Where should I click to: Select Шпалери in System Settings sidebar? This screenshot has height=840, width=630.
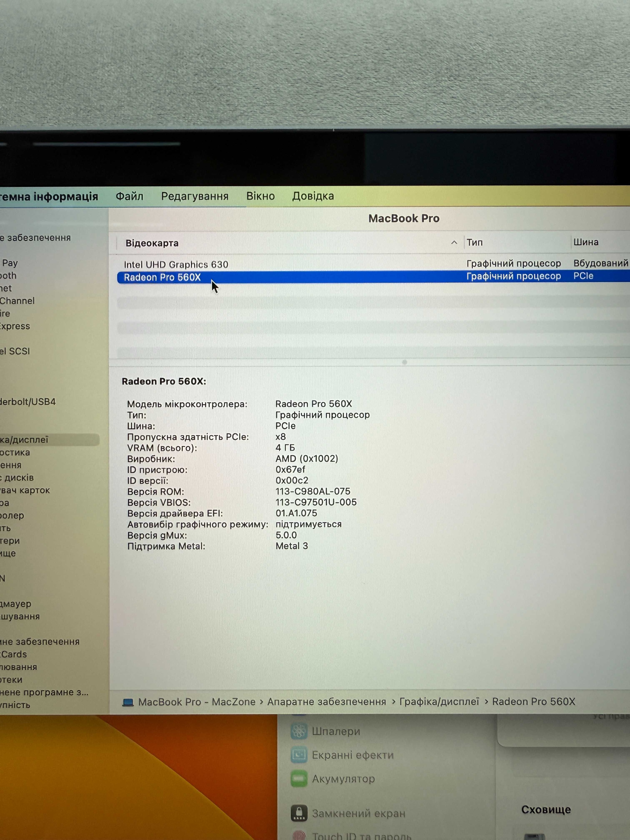[x=336, y=731]
